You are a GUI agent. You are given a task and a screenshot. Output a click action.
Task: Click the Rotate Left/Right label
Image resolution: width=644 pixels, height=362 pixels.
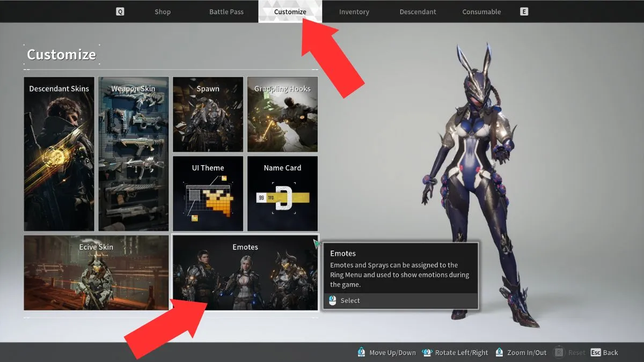click(462, 352)
